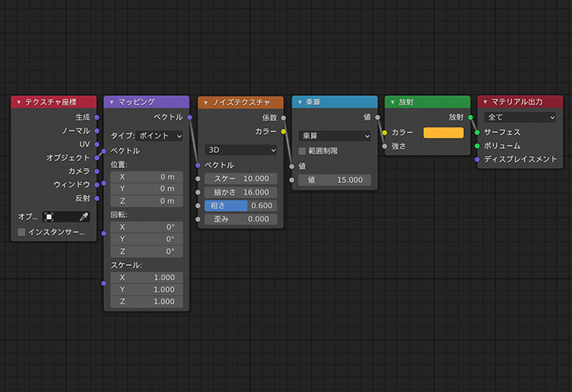
Task: Click the eyedropper icon in Texture Coordinate node
Action: (x=84, y=216)
